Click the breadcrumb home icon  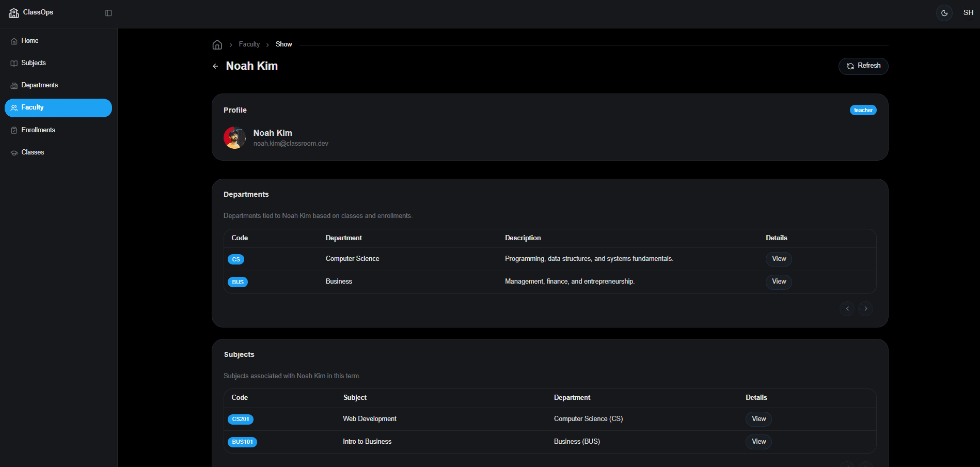coord(217,44)
